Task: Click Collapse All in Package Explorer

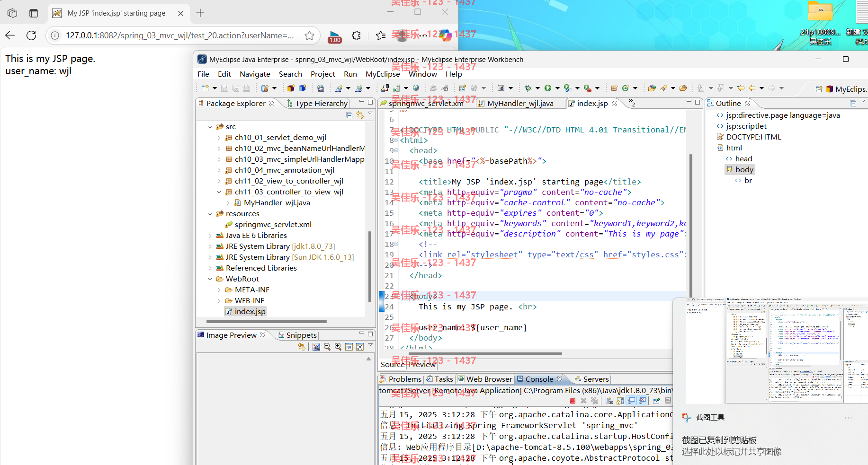Action: pos(349,115)
